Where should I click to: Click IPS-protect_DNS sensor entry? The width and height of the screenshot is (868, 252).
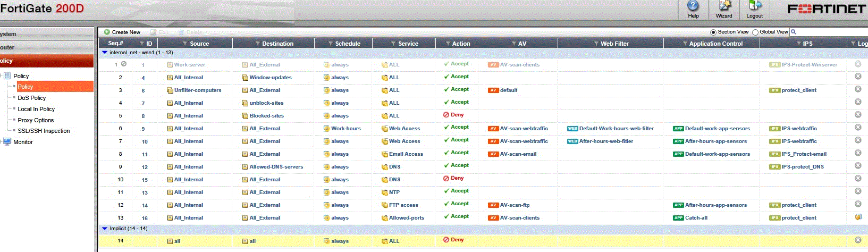(802, 167)
